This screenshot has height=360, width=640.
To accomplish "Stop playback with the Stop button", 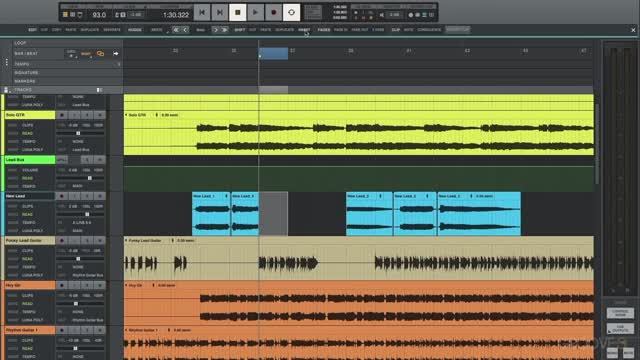I will 238,13.
